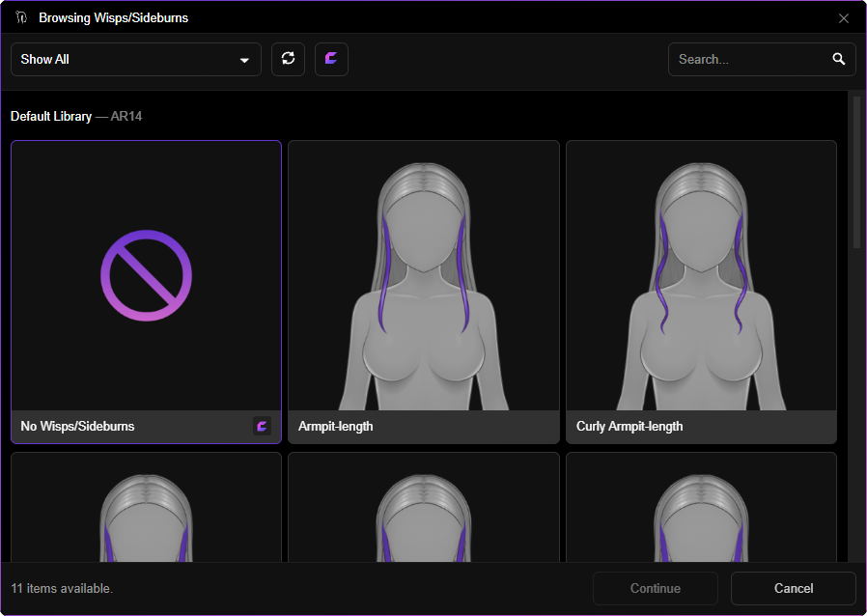This screenshot has width=867, height=616.
Task: Click purple badge on No Wisps/Sideburns card
Action: point(262,426)
